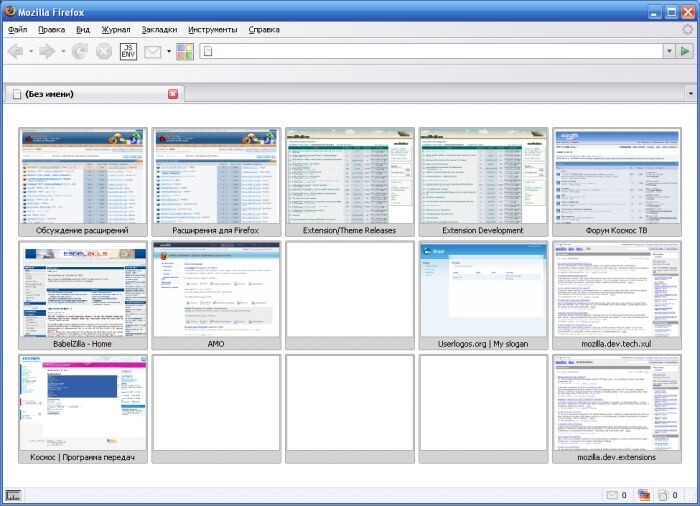Minimize the Mozilla Firefox window
The width and height of the screenshot is (700, 506).
click(654, 12)
